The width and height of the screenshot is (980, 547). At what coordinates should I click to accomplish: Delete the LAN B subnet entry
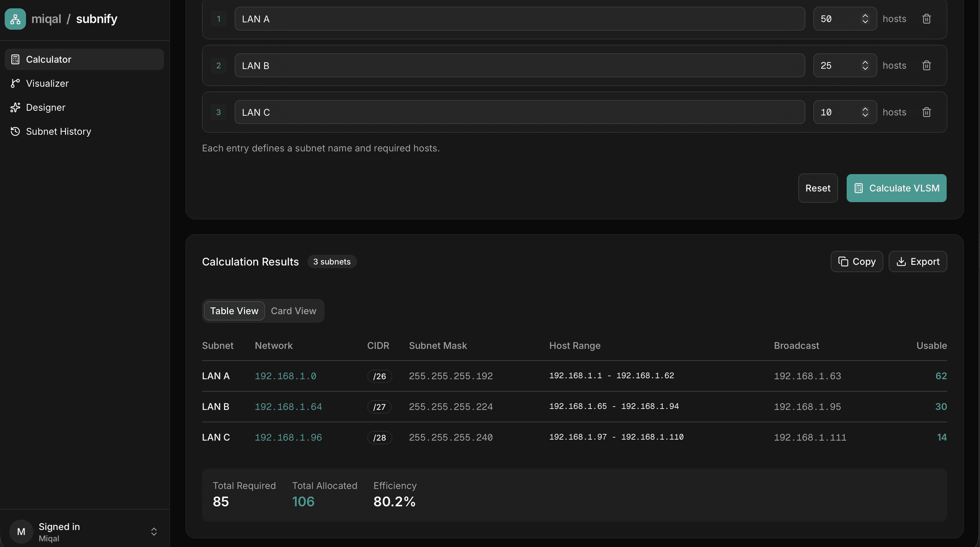(x=926, y=65)
